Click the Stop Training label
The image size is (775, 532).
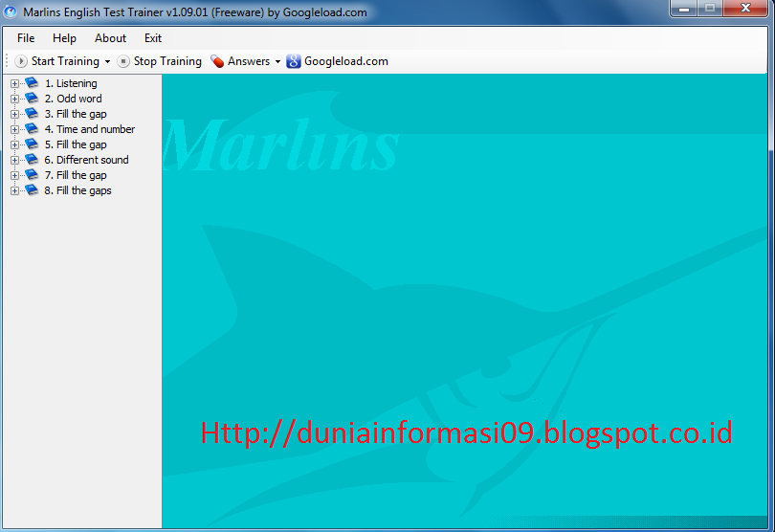[x=167, y=61]
